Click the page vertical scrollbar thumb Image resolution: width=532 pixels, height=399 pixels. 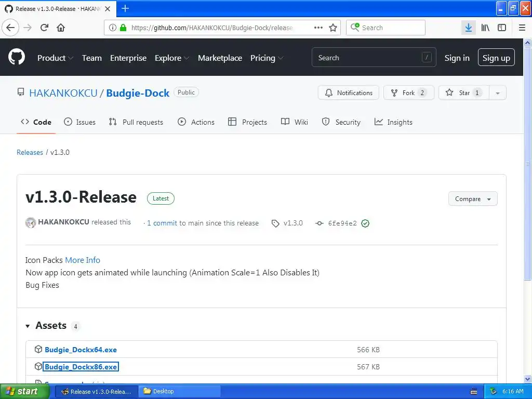[528, 164]
